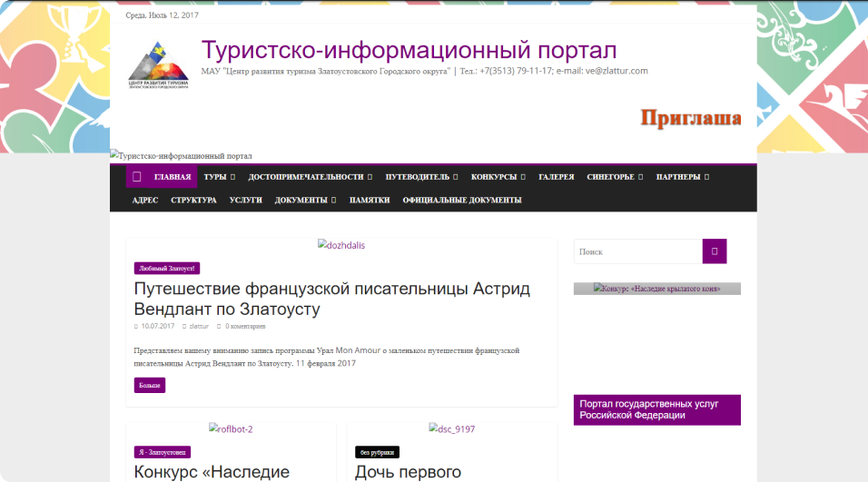Expand the Документы dropdown menu
This screenshot has height=482, width=868.
point(305,200)
